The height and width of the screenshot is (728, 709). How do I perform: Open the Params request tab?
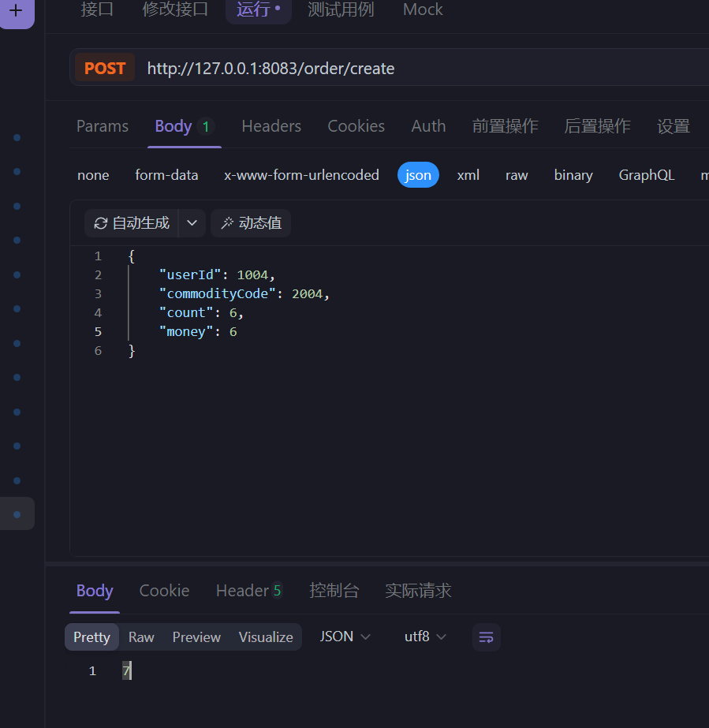103,126
